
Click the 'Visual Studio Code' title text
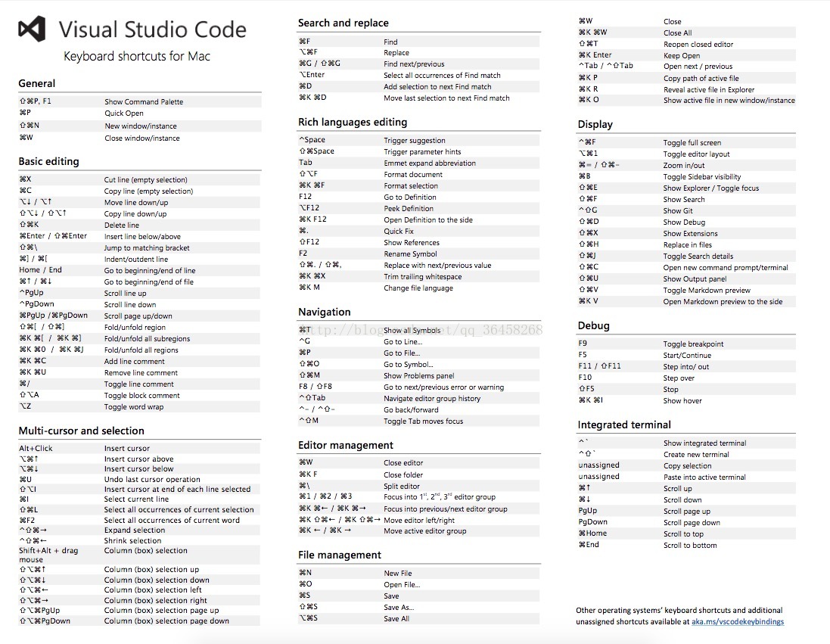[152, 30]
